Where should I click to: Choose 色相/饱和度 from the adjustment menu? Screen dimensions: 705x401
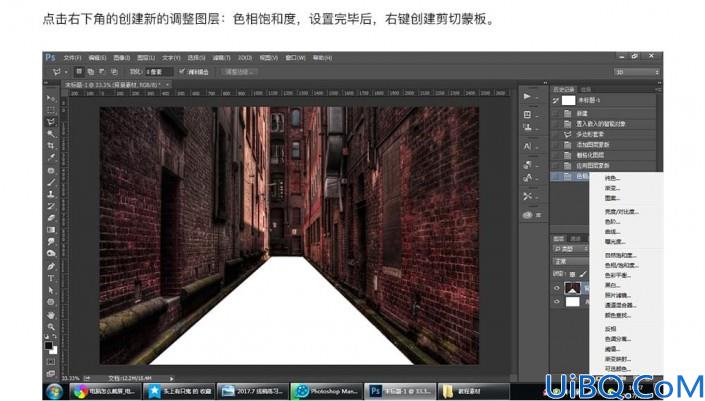coord(621,265)
